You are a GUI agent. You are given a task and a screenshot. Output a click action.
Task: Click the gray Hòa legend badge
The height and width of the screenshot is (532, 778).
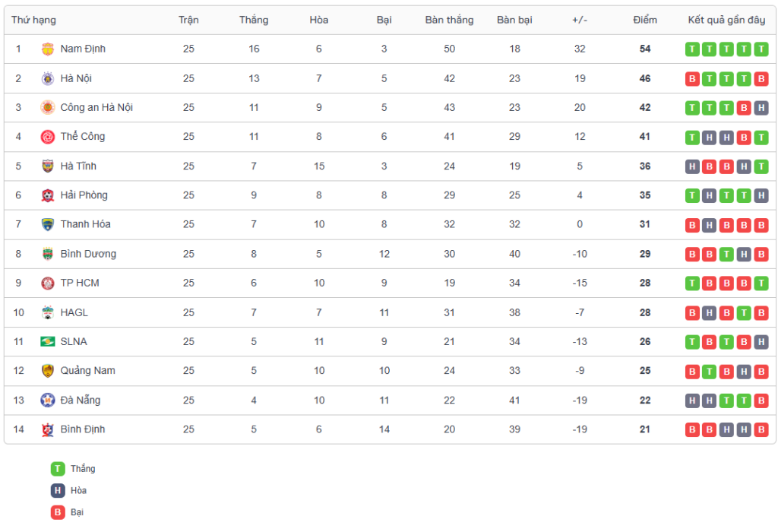(x=58, y=490)
